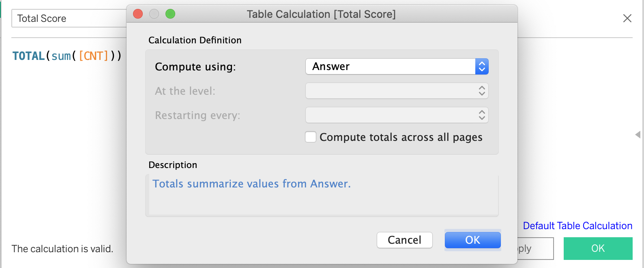Click the Totals summarize values description text
Screen dimensions: 644x268
[251, 184]
